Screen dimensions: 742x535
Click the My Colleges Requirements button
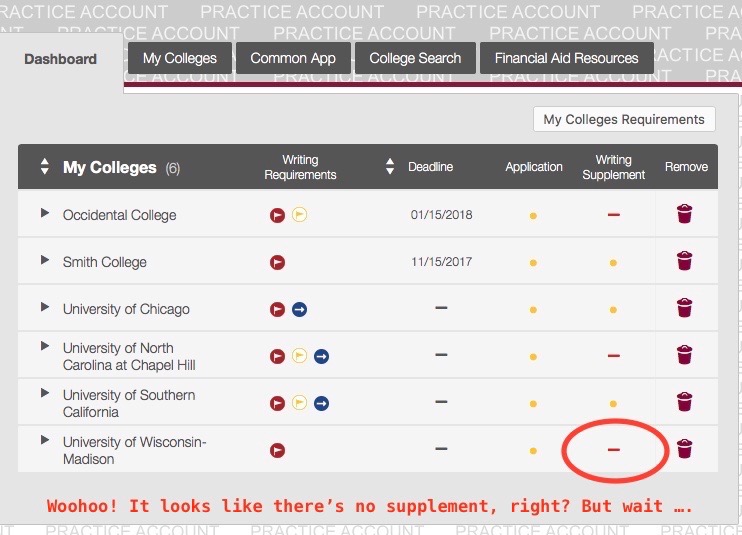pos(624,119)
